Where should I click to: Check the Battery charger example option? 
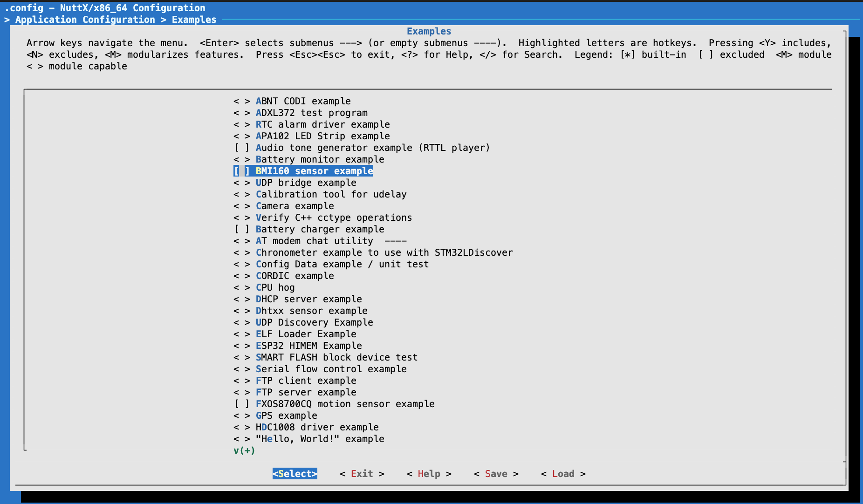241,229
